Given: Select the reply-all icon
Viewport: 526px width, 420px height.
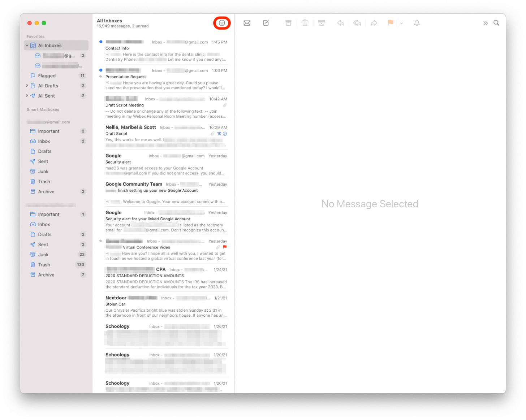Looking at the screenshot, I should click(357, 23).
